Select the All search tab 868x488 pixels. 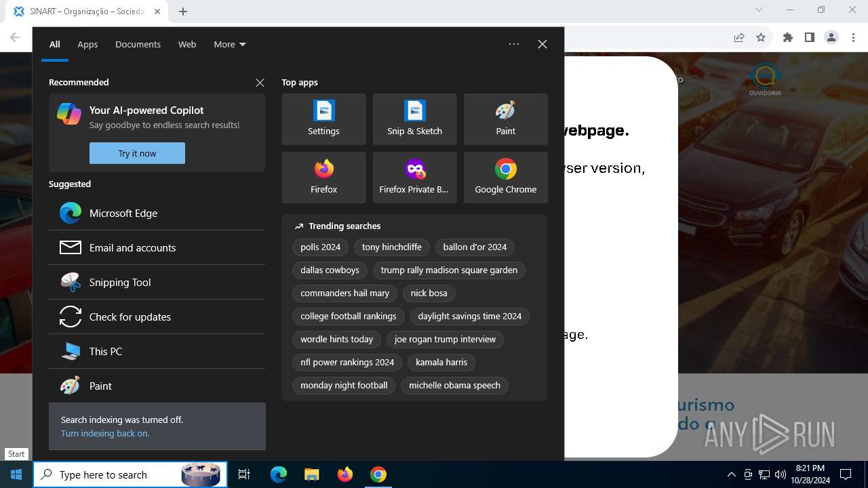[x=55, y=44]
